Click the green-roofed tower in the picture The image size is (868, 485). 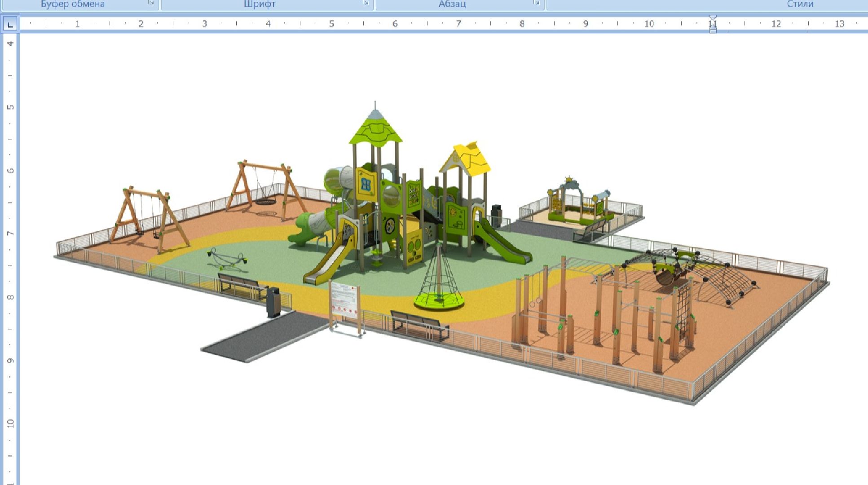click(375, 130)
